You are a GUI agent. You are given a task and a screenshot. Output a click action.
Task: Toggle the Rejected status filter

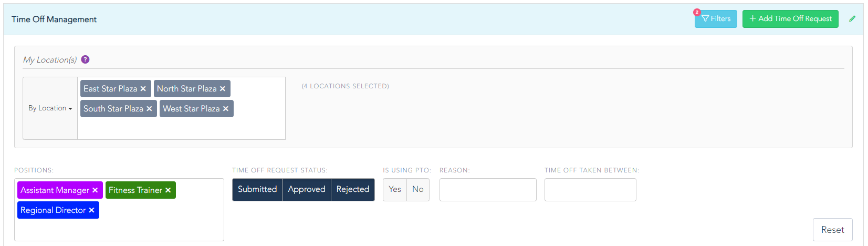coord(353,189)
